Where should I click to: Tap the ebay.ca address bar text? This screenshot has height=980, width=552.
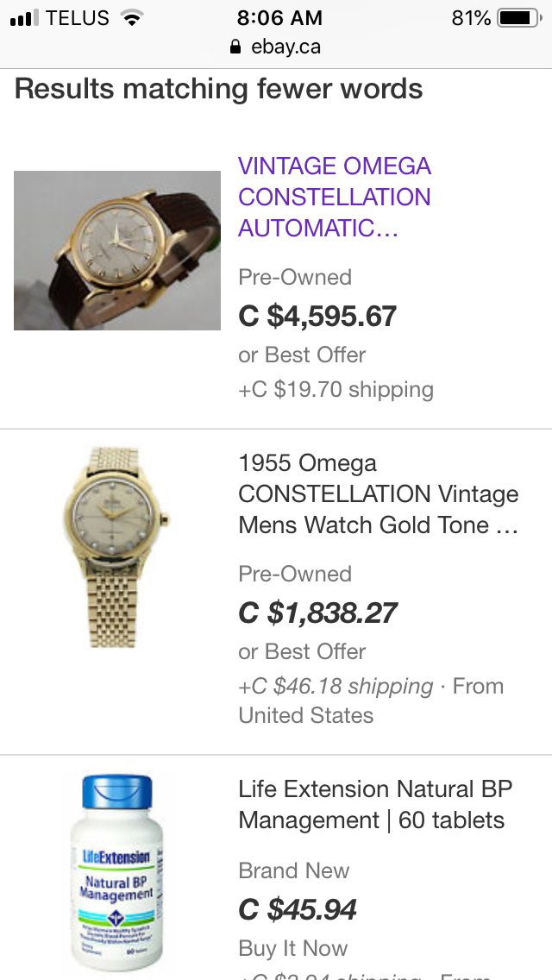[x=285, y=47]
